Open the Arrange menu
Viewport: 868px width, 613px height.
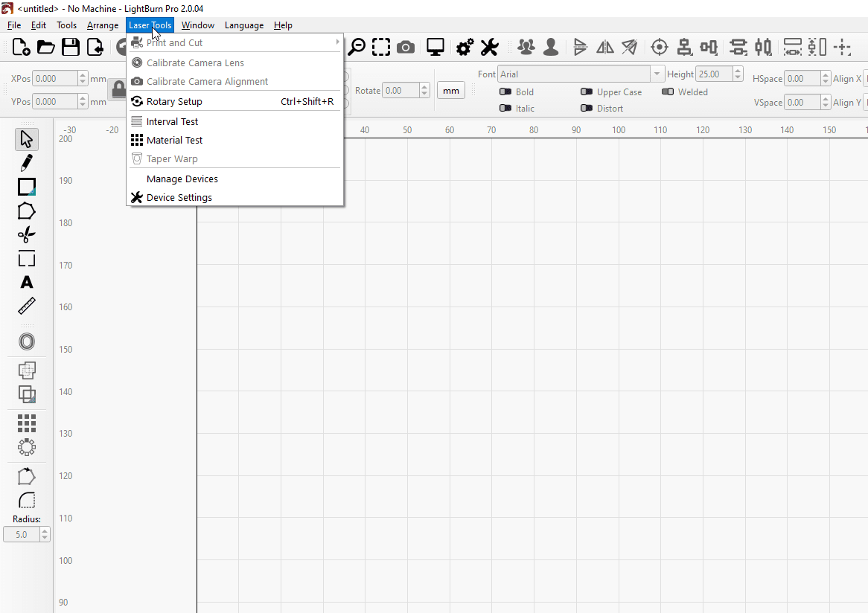[x=103, y=25]
